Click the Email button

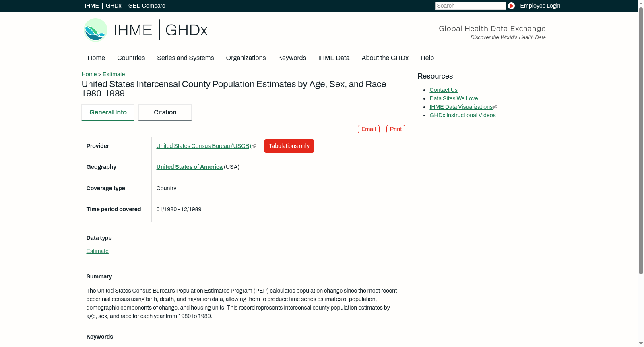369,129
